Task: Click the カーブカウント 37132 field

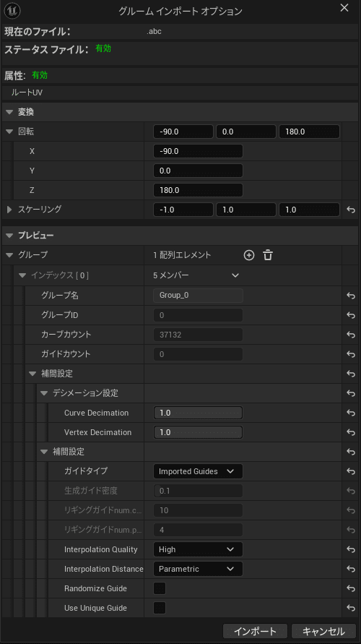Action: click(198, 335)
